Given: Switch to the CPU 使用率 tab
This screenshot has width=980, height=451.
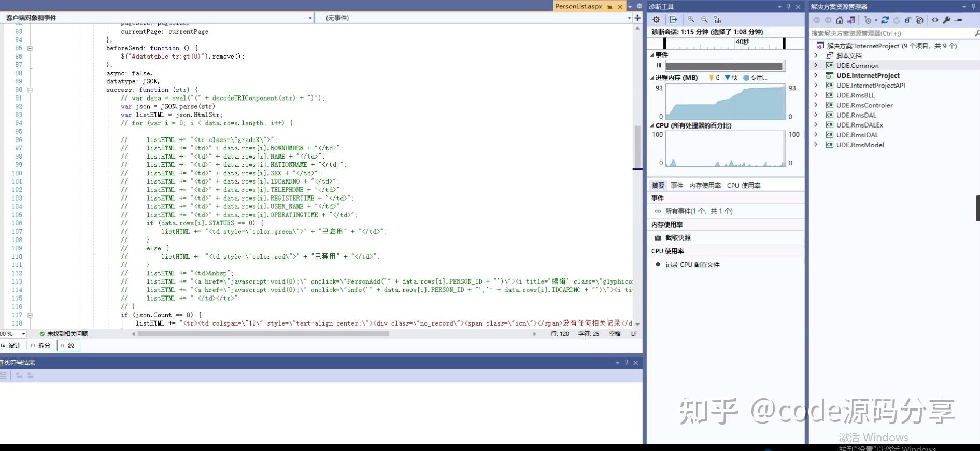Looking at the screenshot, I should tap(744, 186).
